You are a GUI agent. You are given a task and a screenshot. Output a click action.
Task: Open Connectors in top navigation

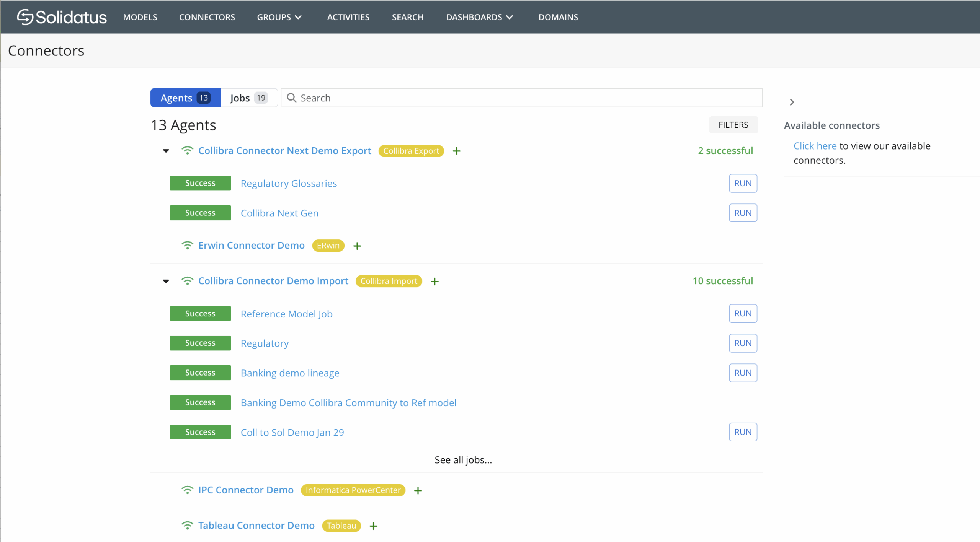click(x=207, y=17)
